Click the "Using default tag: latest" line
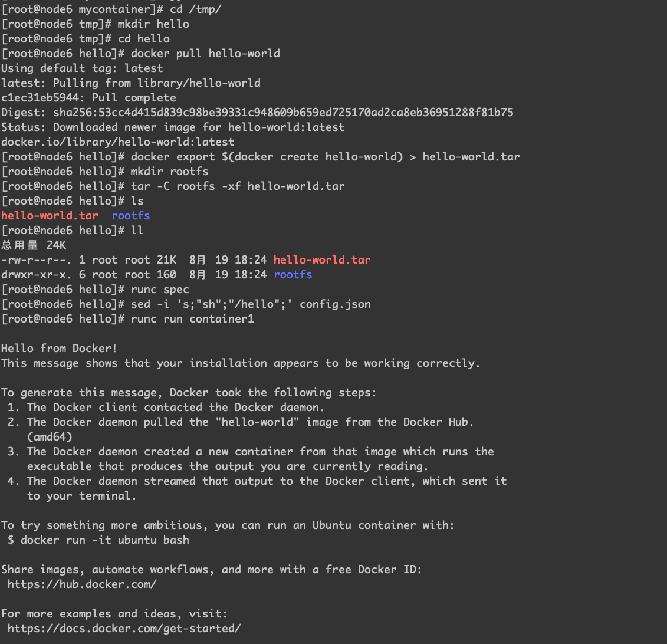The image size is (667, 644). 82,68
